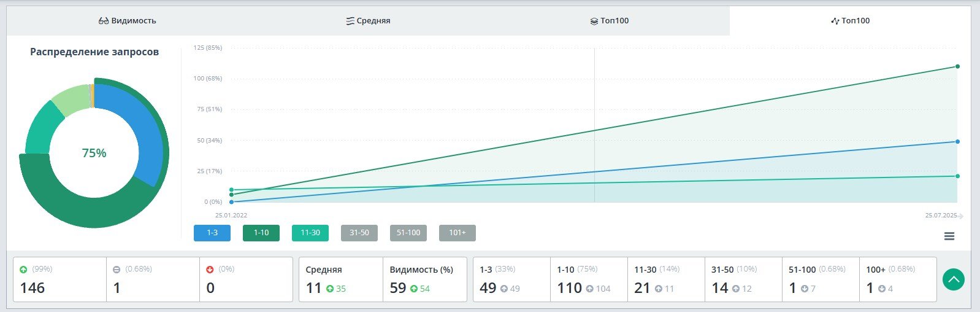Screen dimensions: 980x312
Task: Switch to the Средняя tab
Action: (368, 21)
